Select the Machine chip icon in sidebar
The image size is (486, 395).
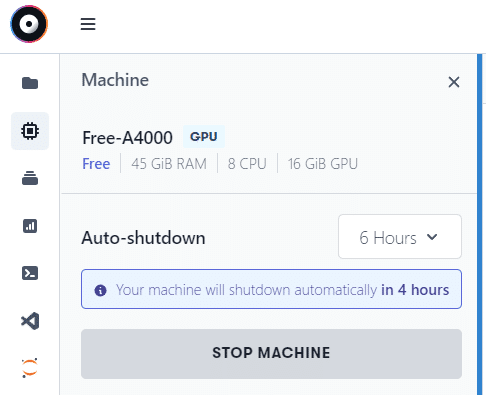pyautogui.click(x=30, y=131)
